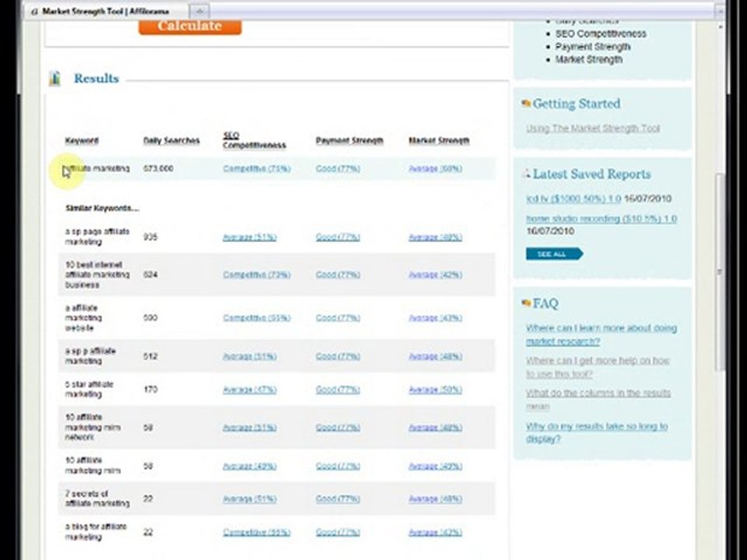Screen dimensions: 747x560
Task: Open Competitive (75%) for affiliate marketing
Action: 257,169
